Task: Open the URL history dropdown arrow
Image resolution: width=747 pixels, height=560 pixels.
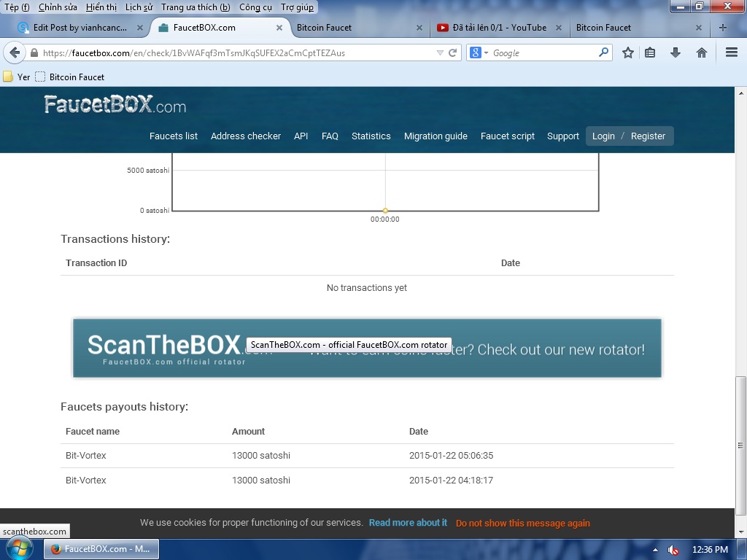Action: [440, 52]
